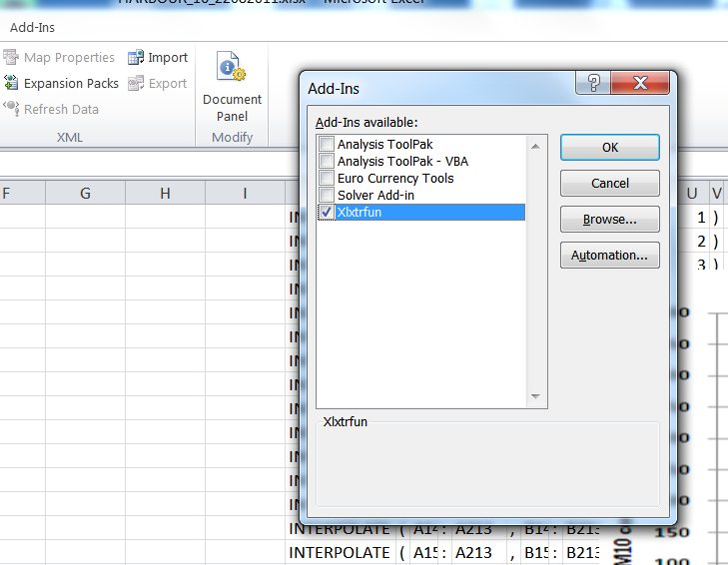Click the add-ins list down arrow
The image size is (728, 565).
click(535, 396)
